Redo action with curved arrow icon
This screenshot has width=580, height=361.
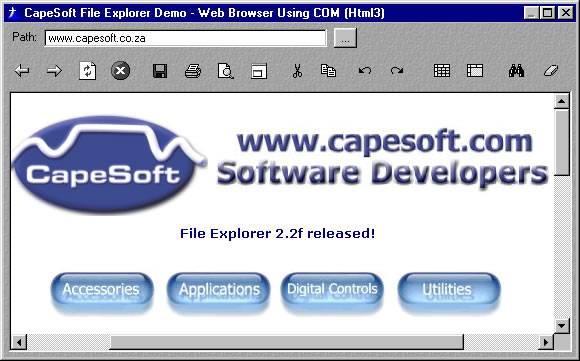pos(397,70)
